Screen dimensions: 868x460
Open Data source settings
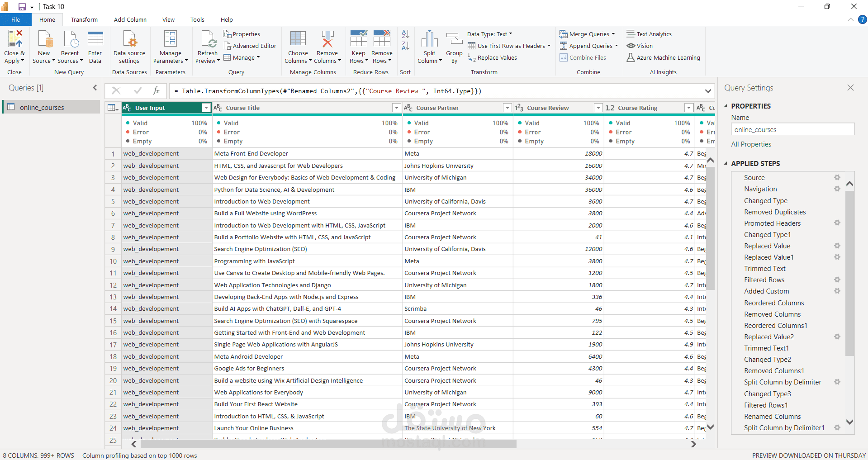(x=129, y=39)
